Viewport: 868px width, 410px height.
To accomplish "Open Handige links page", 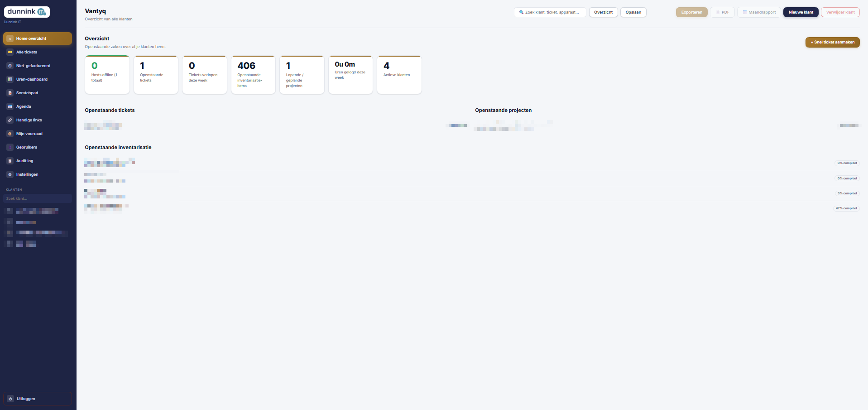I will click(x=38, y=120).
